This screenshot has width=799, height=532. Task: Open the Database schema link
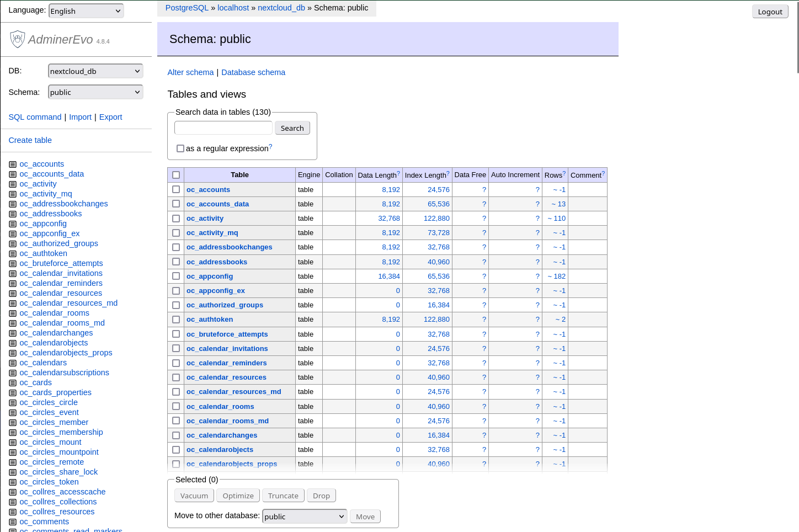coord(253,72)
